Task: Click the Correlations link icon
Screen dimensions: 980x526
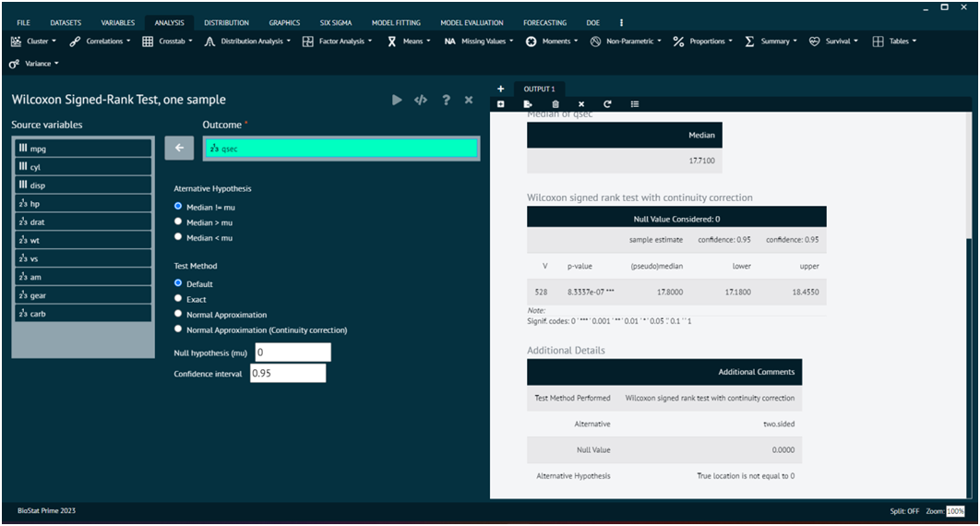Action: click(75, 42)
